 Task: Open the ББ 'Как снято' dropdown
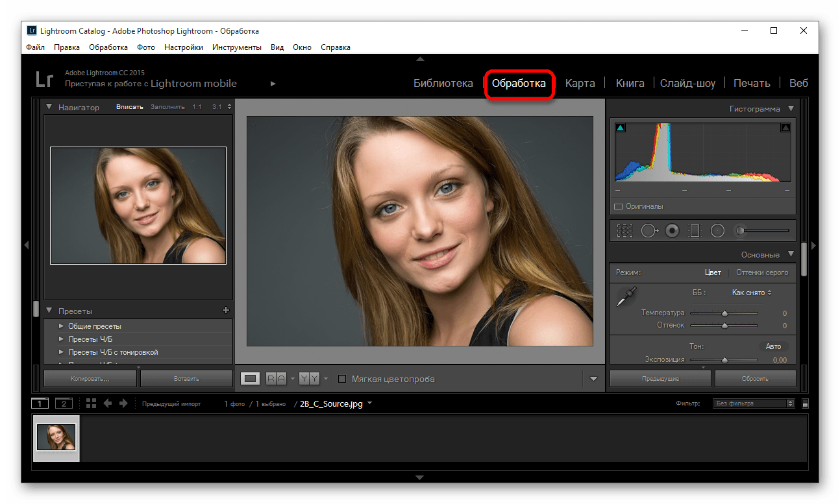coord(752,293)
